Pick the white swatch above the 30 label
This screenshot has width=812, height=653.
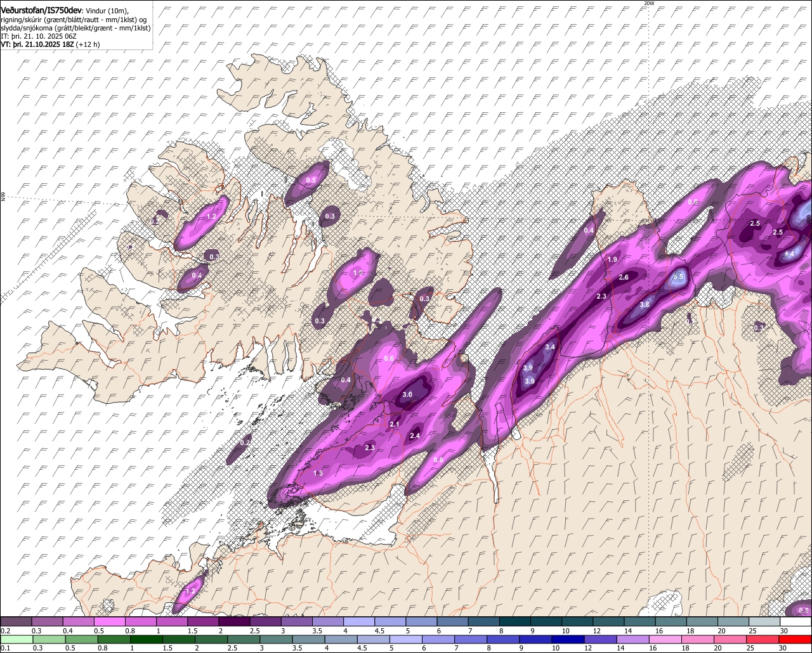click(x=796, y=621)
